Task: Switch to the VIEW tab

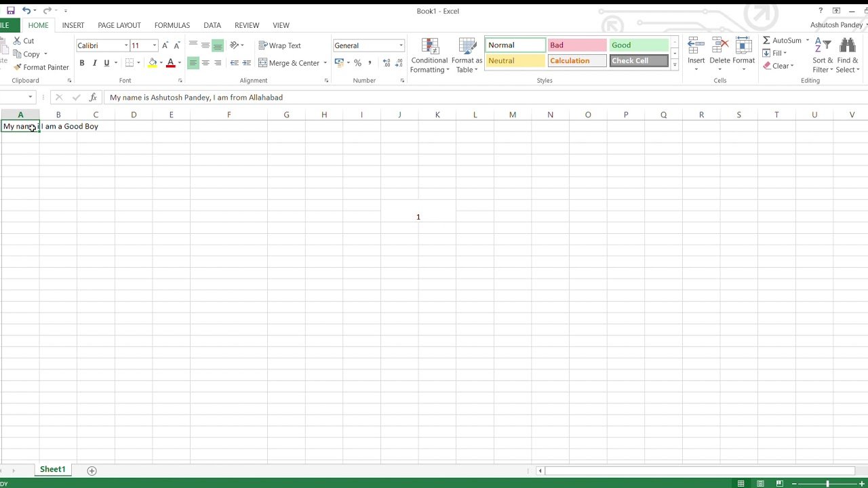Action: tap(281, 25)
